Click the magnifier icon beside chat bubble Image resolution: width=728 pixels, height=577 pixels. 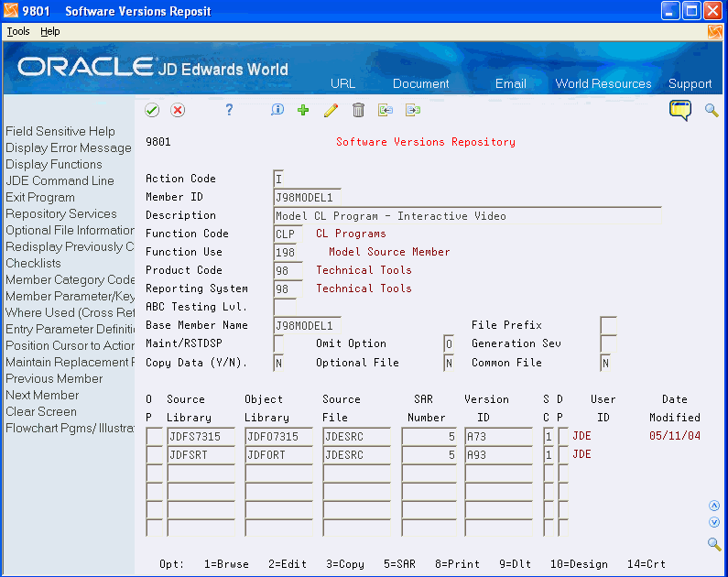(x=712, y=111)
